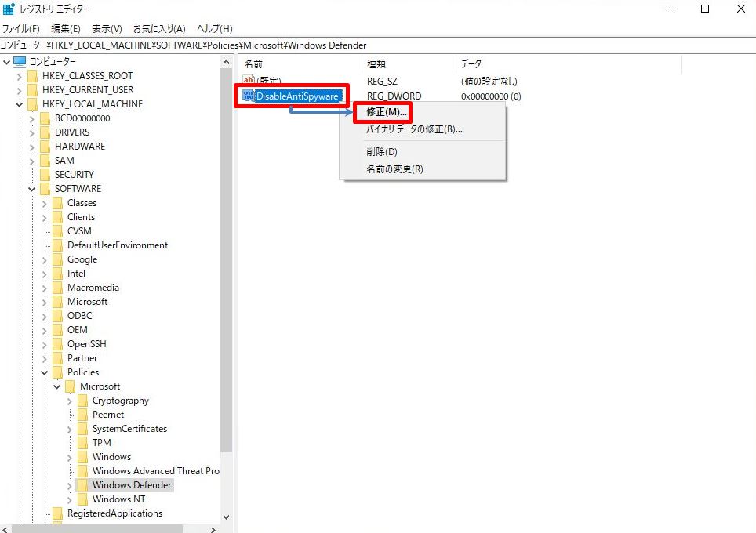Click the DRIVERS folder icon
The height and width of the screenshot is (533, 756).
[x=45, y=132]
